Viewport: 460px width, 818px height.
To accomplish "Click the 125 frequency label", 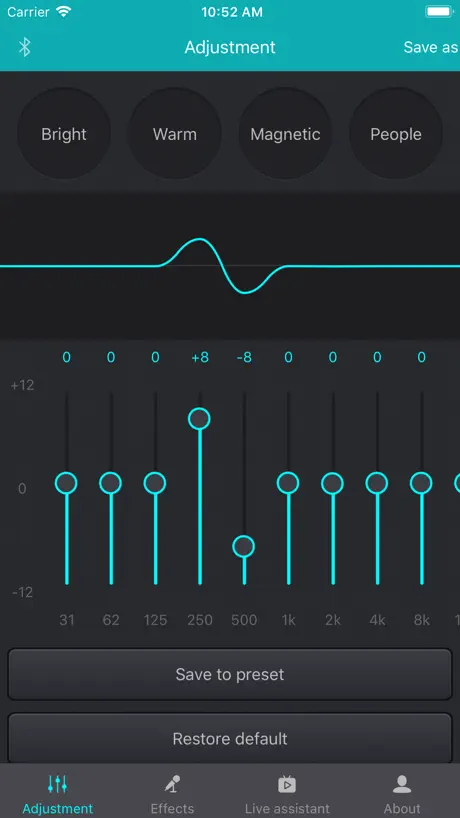I will (x=155, y=620).
